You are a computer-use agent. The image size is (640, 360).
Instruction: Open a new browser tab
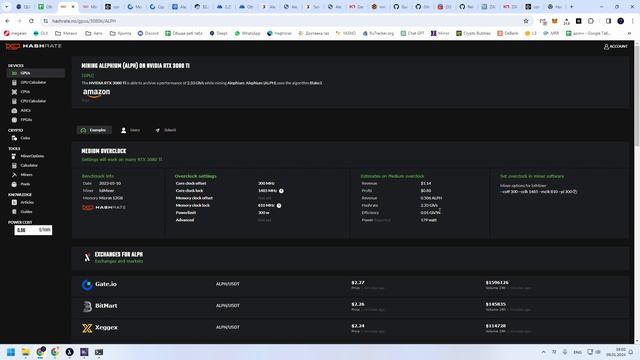(x=571, y=7)
